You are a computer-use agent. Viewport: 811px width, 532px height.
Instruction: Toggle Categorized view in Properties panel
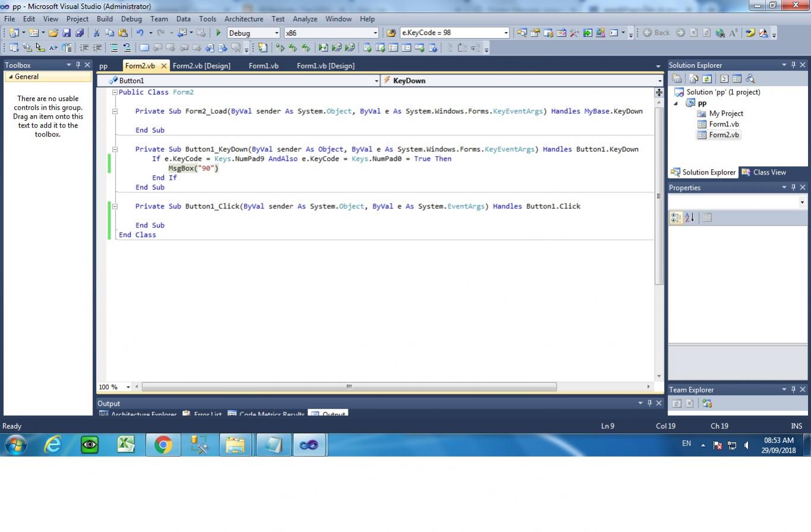[x=676, y=218]
